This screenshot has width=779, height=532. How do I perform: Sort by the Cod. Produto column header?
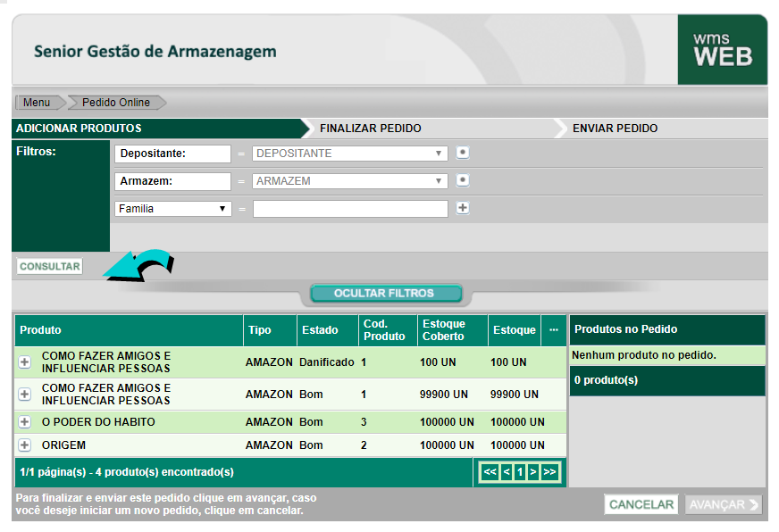(388, 330)
